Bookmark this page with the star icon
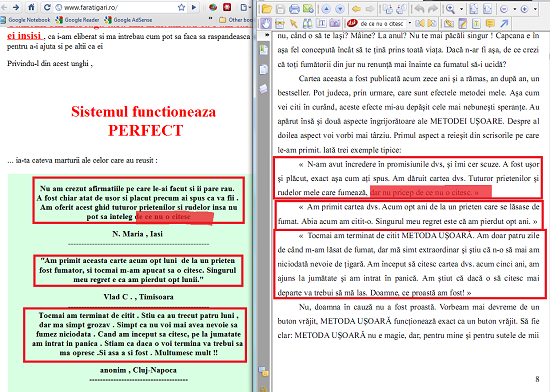 (x=181, y=7)
